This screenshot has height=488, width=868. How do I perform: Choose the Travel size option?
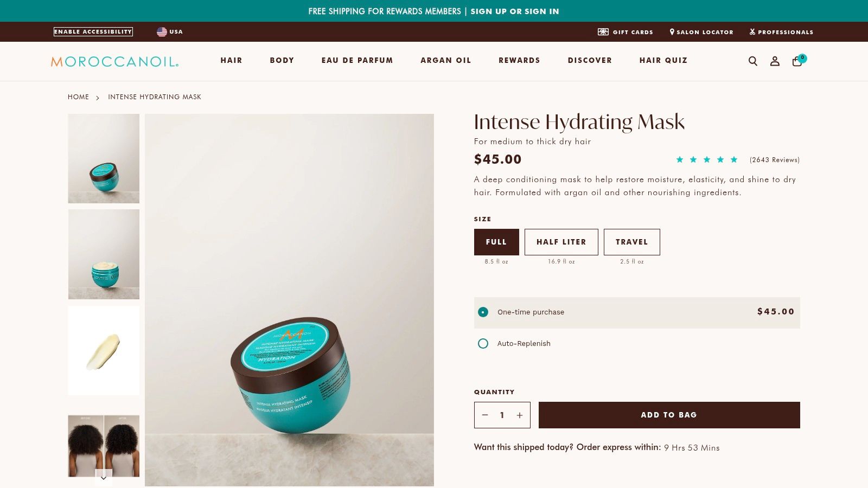(632, 242)
